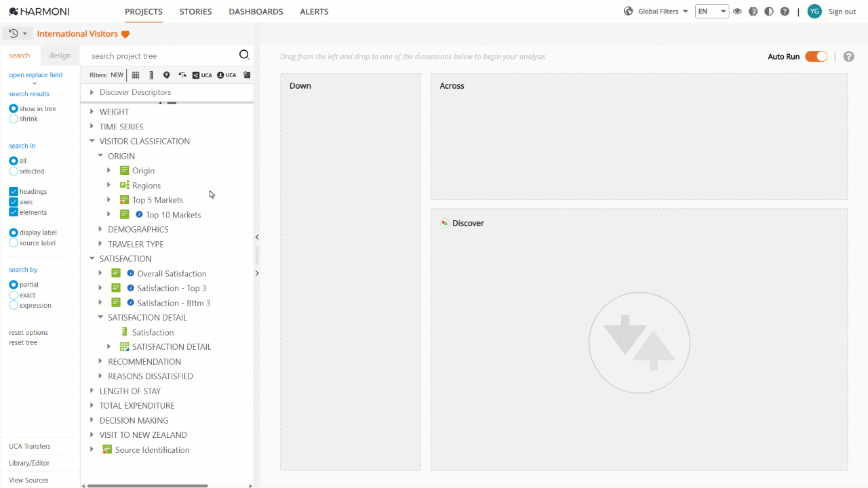Select the shrink radio option

(13, 119)
